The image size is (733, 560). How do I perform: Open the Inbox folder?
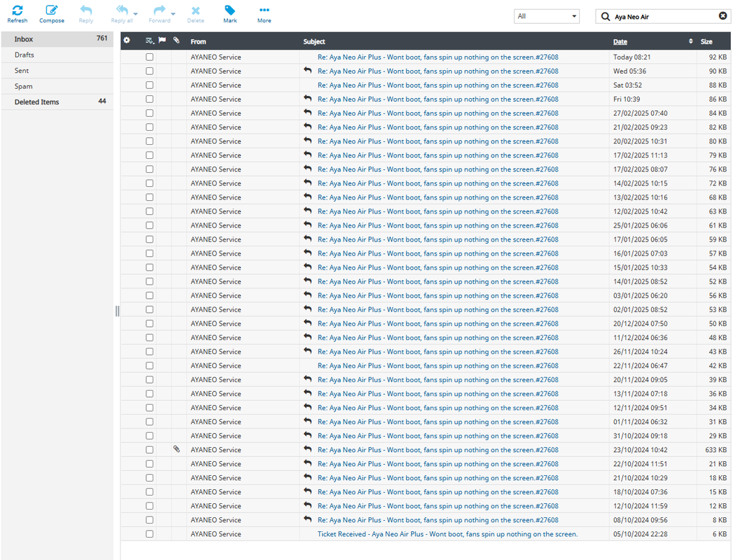(x=57, y=39)
